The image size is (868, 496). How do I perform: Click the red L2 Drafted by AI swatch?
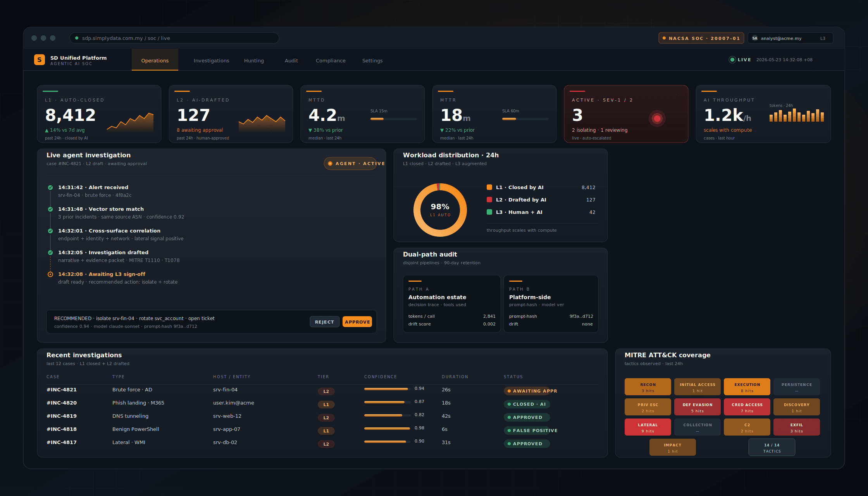coord(489,200)
